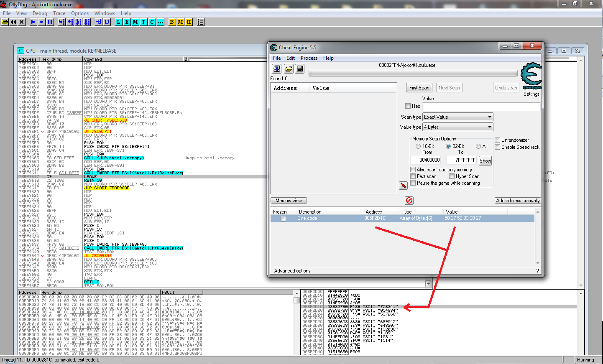Screen dimensions: 603x364
Task: Open the Scan type dropdown
Action: click(x=458, y=117)
